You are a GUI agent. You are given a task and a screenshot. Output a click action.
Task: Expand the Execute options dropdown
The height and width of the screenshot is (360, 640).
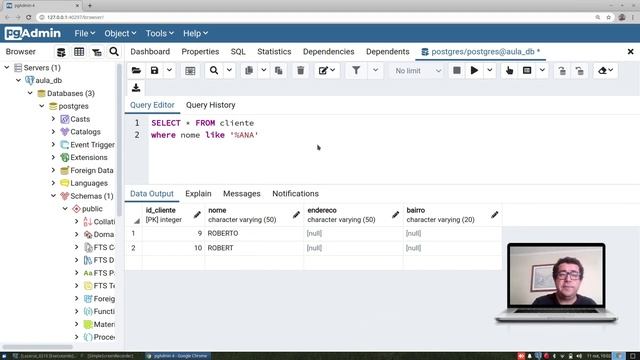click(489, 71)
